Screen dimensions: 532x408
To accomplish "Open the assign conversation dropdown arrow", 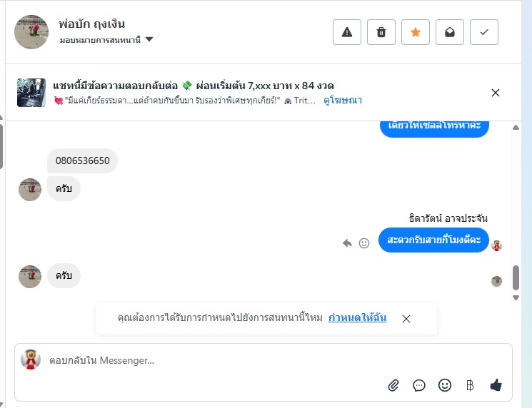I will pos(149,40).
